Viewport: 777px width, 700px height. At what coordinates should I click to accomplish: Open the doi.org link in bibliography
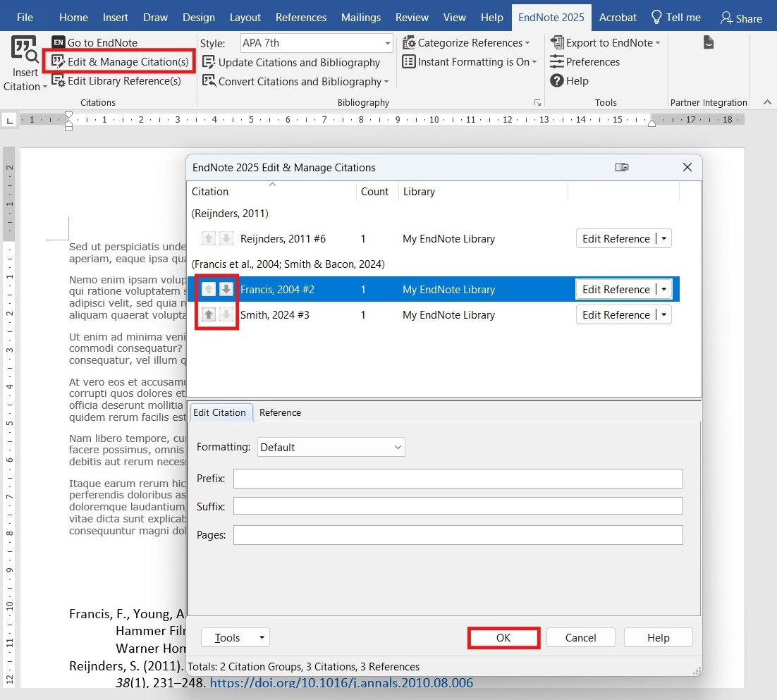pyautogui.click(x=341, y=682)
